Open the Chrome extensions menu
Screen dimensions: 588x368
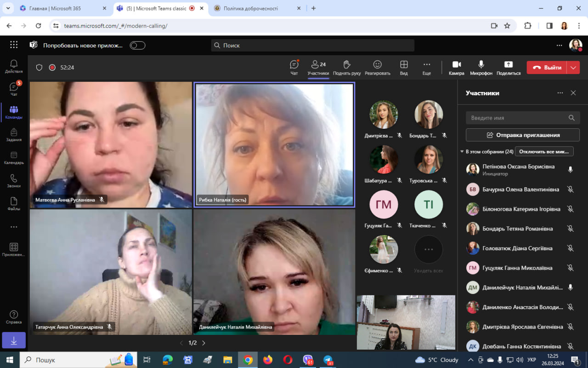(x=528, y=26)
